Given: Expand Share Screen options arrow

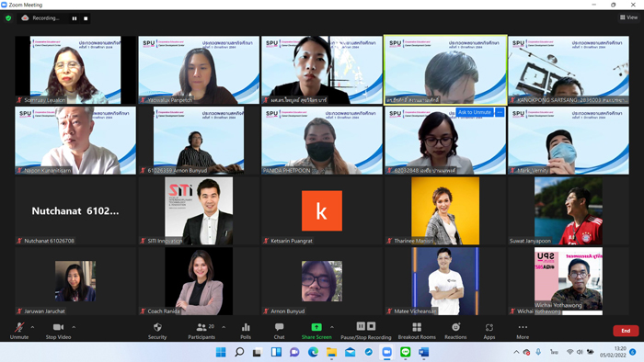Looking at the screenshot, I should pos(332,327).
